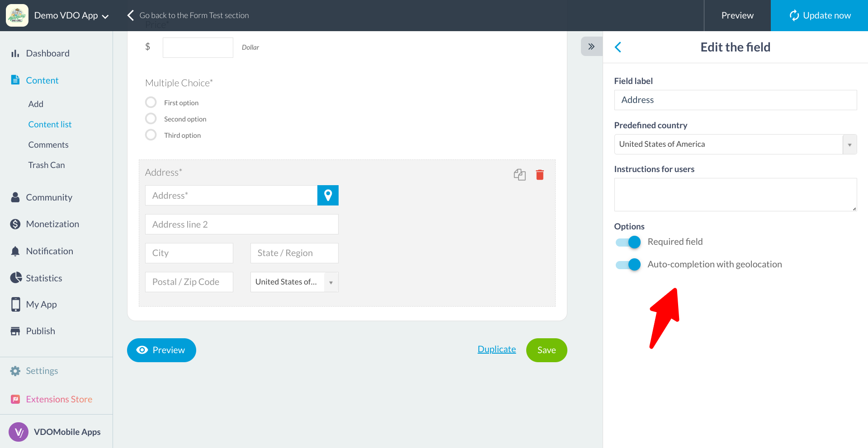Duplicate the Address field using the copy icon
Image resolution: width=868 pixels, height=448 pixels.
[519, 175]
